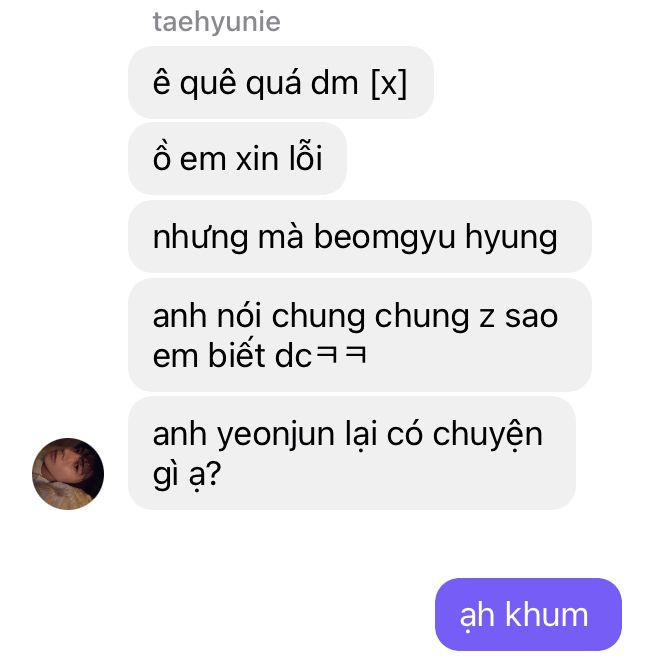Click the word 'lỗi' in second message
Image resolution: width=649 pixels, height=665 pixels.
(305, 156)
